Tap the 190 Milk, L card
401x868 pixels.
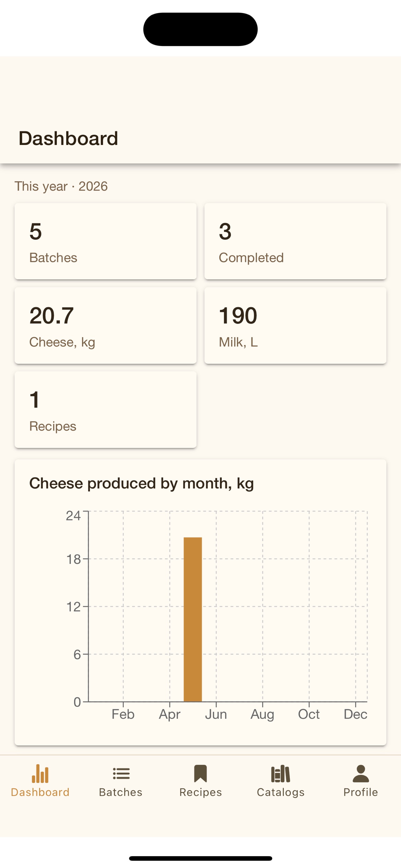click(295, 326)
